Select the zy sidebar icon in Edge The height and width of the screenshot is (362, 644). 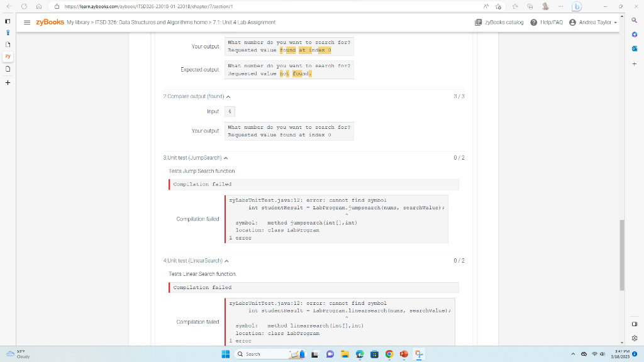click(8, 55)
